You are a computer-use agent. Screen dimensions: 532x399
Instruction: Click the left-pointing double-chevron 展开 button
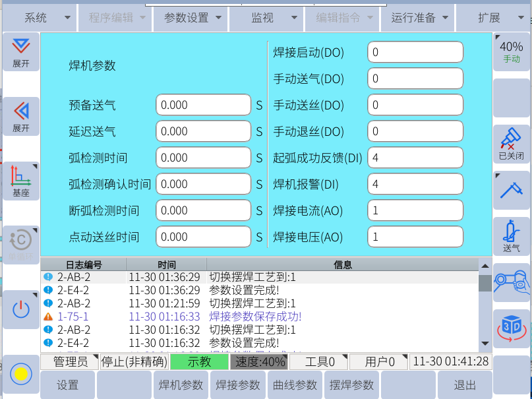point(20,116)
